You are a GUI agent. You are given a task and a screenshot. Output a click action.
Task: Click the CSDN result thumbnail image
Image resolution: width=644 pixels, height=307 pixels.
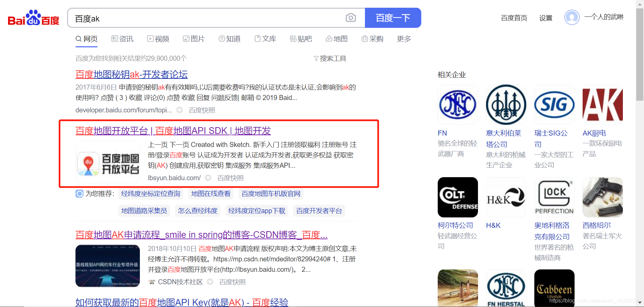108,266
